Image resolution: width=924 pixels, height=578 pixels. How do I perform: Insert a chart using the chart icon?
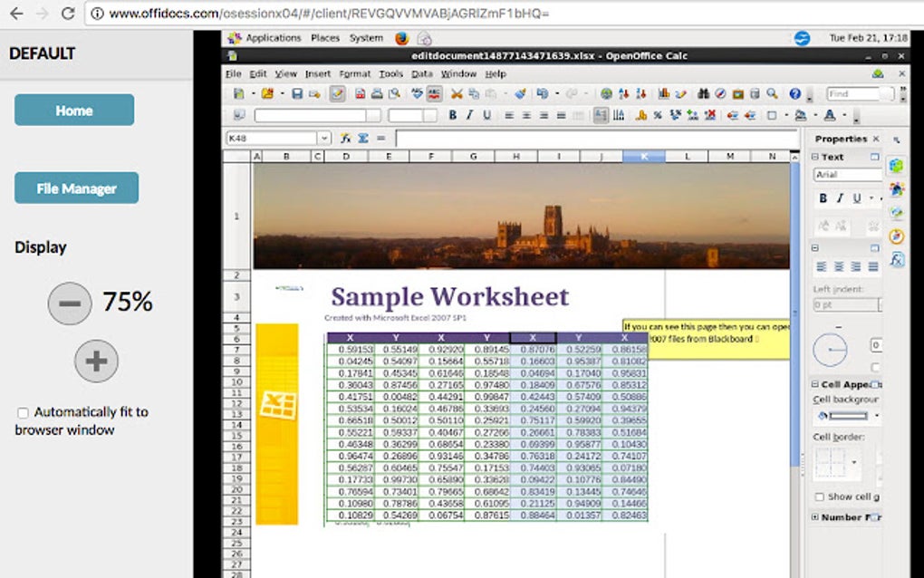[x=662, y=93]
